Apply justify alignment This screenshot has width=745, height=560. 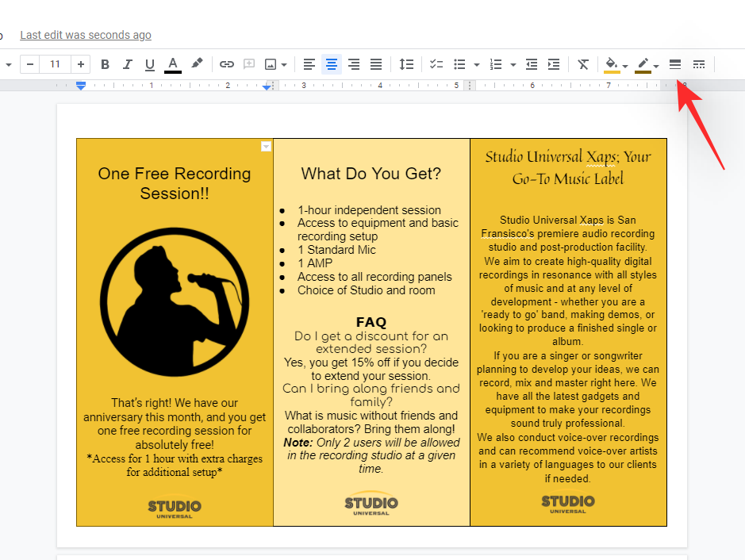376,64
